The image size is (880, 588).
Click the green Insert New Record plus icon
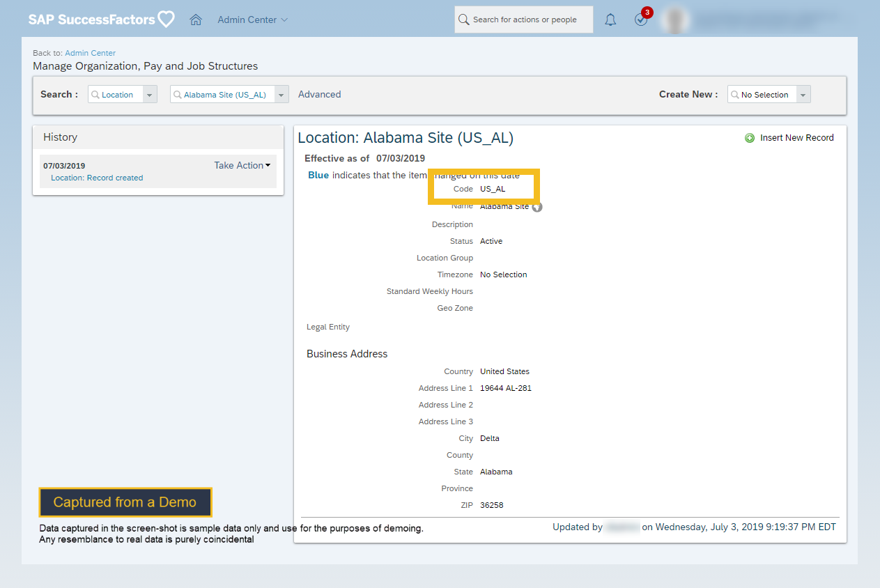tap(750, 138)
